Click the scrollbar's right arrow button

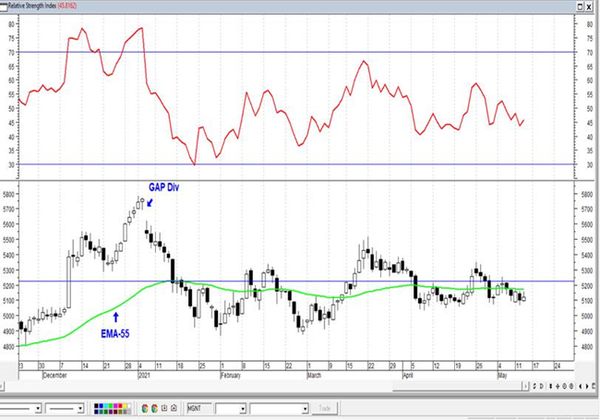coord(525,386)
